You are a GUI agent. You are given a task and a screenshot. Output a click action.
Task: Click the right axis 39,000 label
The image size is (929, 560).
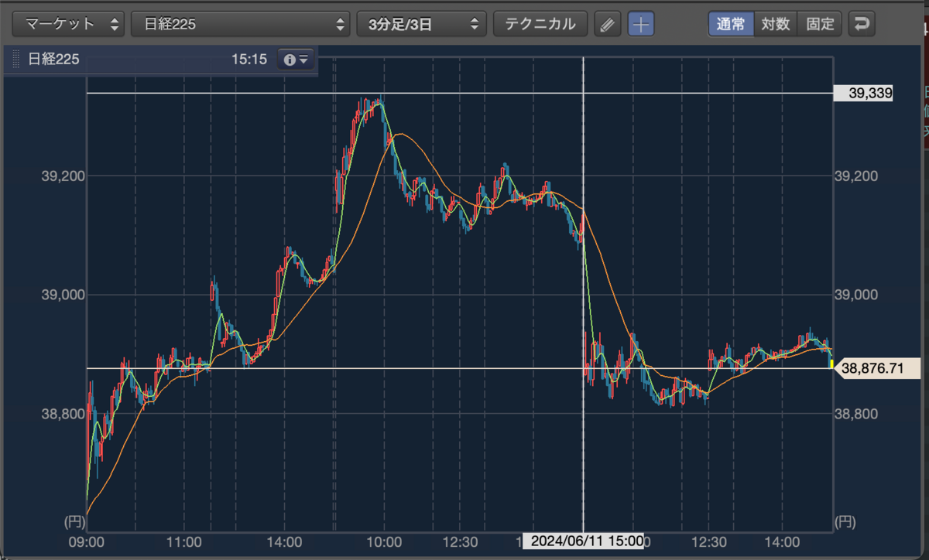coord(856,295)
